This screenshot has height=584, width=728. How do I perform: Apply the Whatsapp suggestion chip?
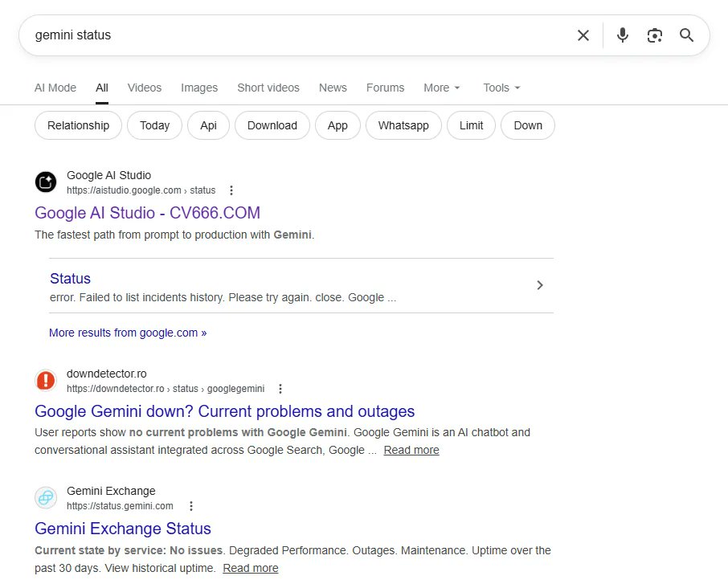(x=403, y=125)
